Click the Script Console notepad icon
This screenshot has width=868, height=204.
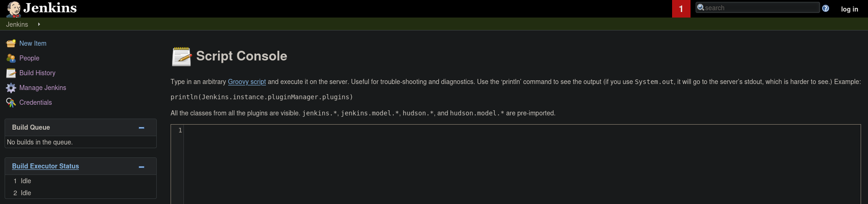tap(182, 56)
